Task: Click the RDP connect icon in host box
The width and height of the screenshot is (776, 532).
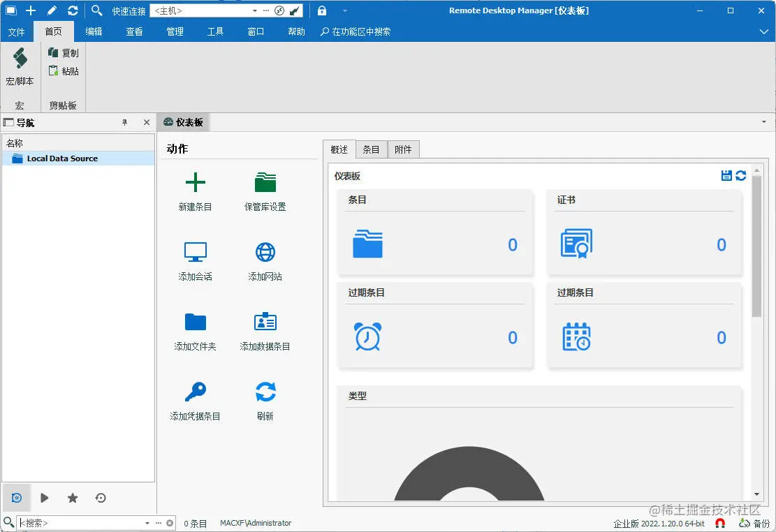Action: 279,10
